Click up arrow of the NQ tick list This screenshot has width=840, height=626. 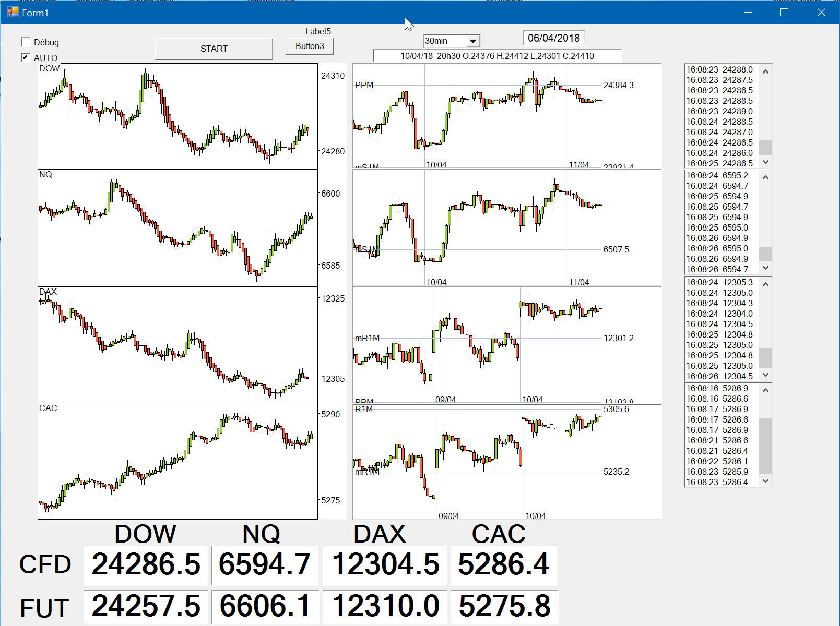tap(765, 177)
